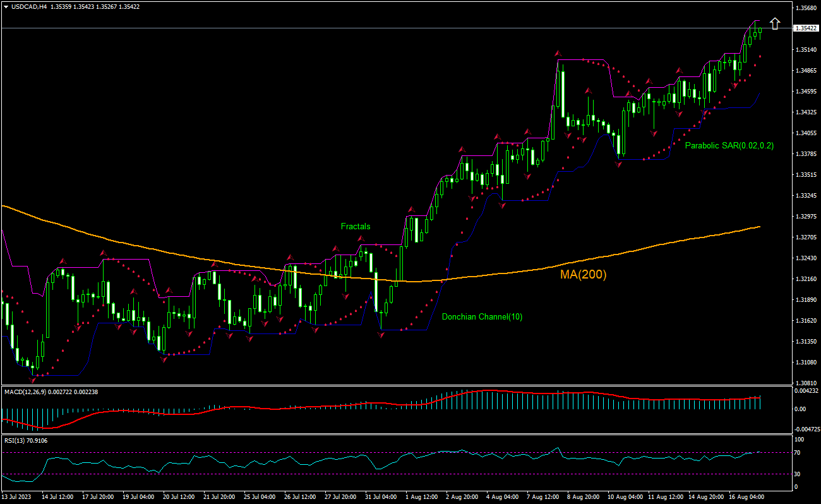Click the blue up arrow object near the latest candle

click(774, 23)
